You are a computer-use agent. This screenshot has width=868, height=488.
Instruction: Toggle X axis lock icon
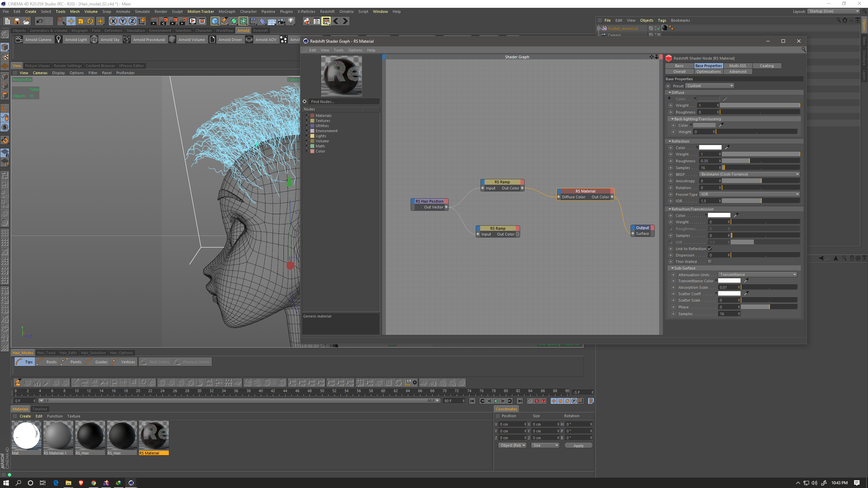click(113, 21)
